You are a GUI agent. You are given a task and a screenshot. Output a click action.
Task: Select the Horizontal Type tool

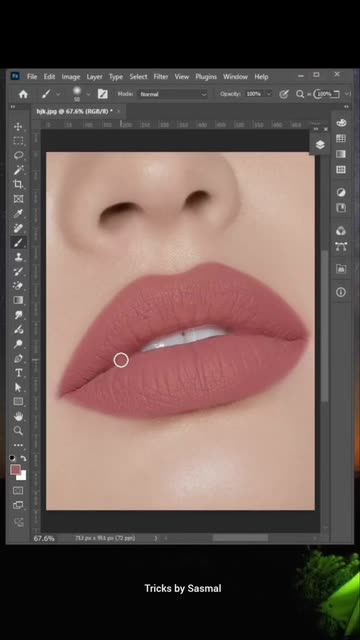pos(18,373)
